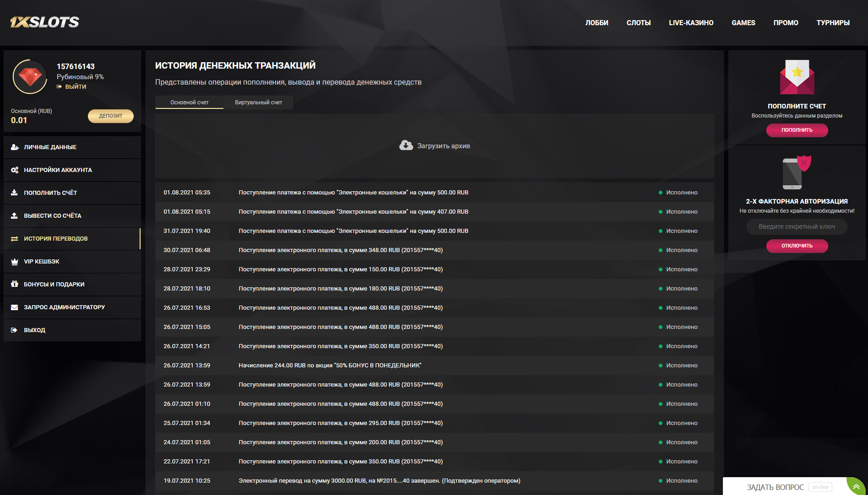Click the ВЫЙТИ logout link under username
Viewport: 868px width, 495px height.
(x=75, y=86)
